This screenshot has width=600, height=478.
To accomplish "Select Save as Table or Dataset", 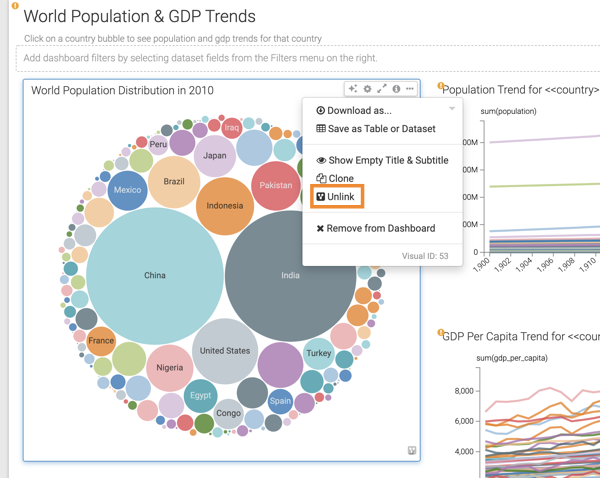I will (x=375, y=128).
